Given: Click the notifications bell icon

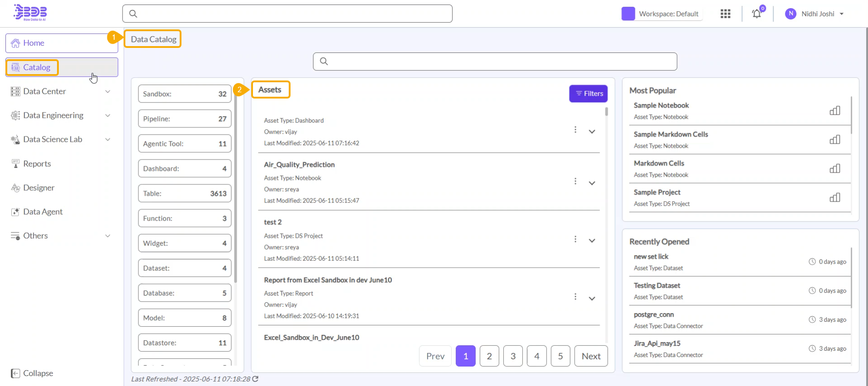Looking at the screenshot, I should (757, 14).
